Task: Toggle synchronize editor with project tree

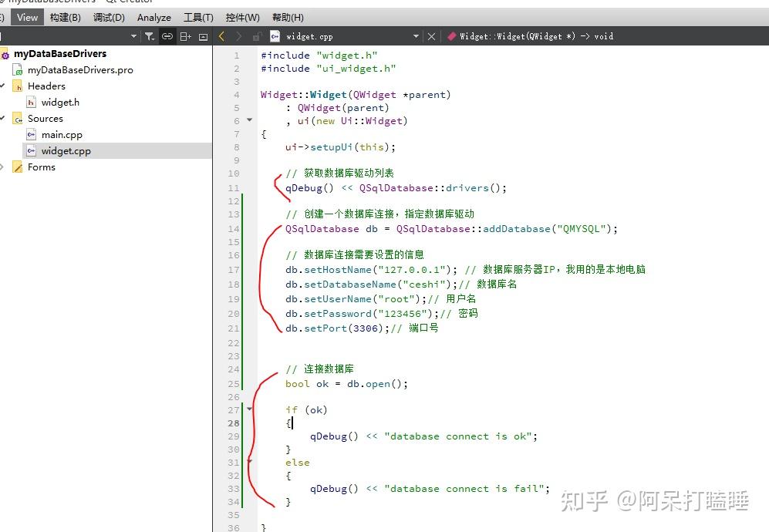Action: click(167, 35)
